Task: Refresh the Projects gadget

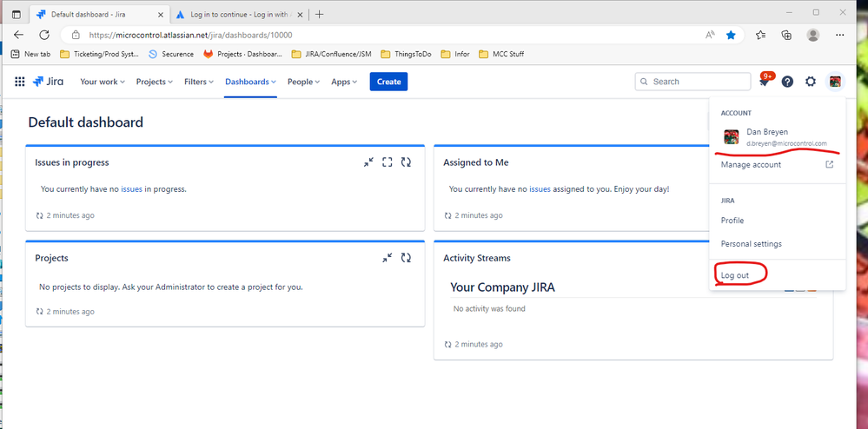Action: (x=406, y=258)
